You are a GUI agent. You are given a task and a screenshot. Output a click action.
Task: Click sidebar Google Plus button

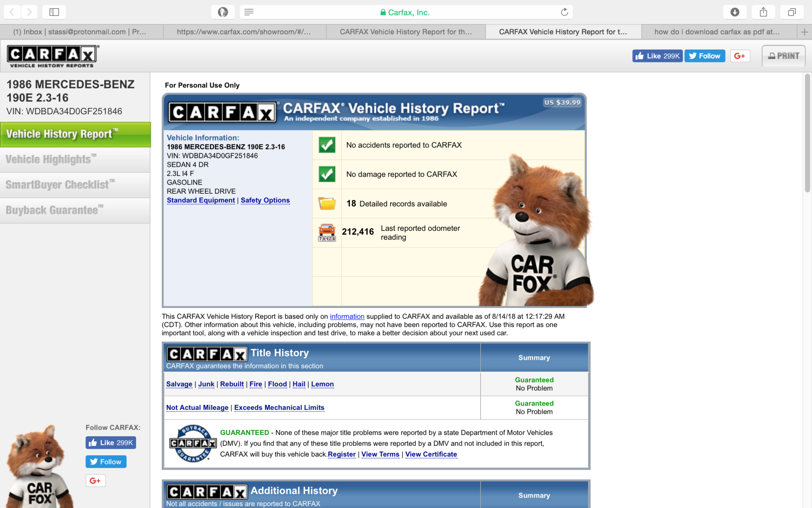[x=96, y=481]
